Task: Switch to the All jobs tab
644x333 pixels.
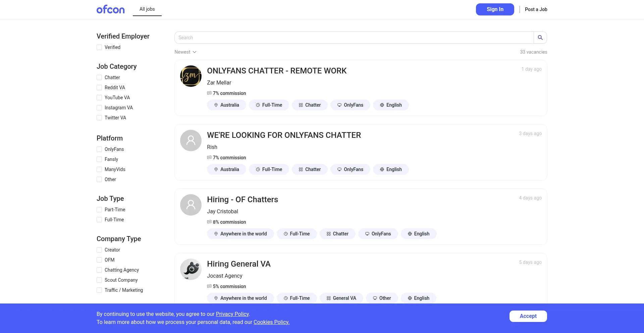Action: (147, 9)
